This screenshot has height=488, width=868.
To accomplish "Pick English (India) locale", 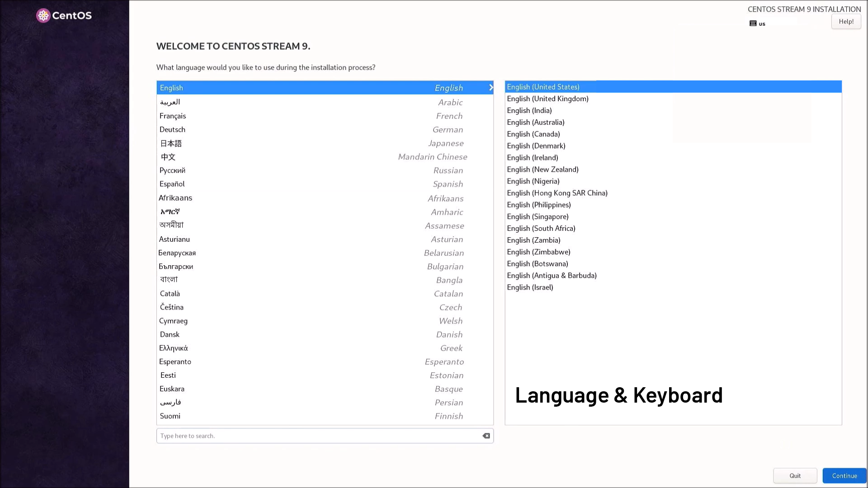I will (529, 110).
